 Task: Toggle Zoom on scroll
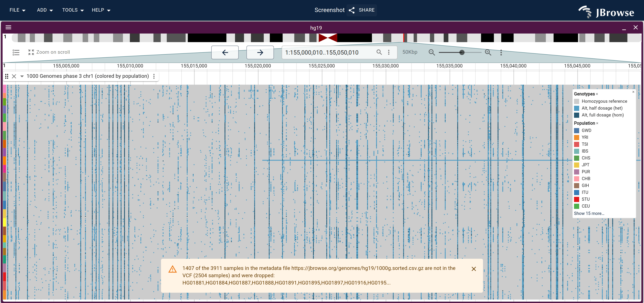pos(49,52)
